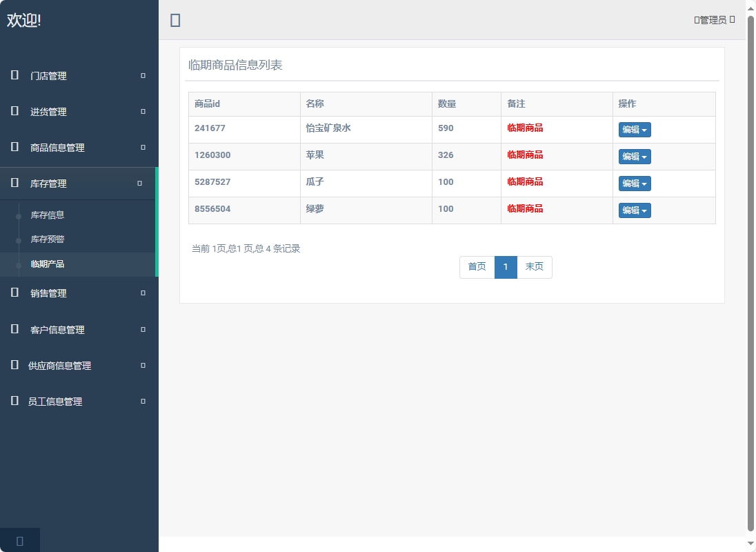This screenshot has height=552, width=756.
Task: Click the 商品信息管理 sidebar icon
Action: (14, 147)
